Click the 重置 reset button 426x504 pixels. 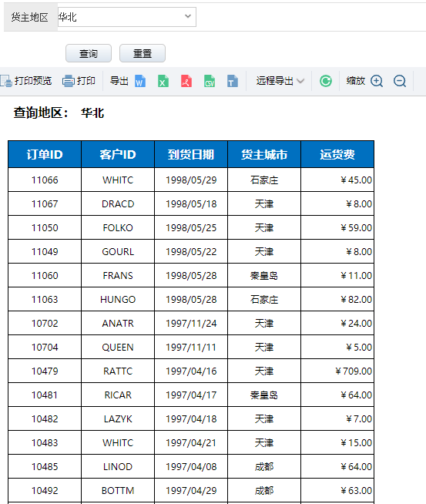143,53
